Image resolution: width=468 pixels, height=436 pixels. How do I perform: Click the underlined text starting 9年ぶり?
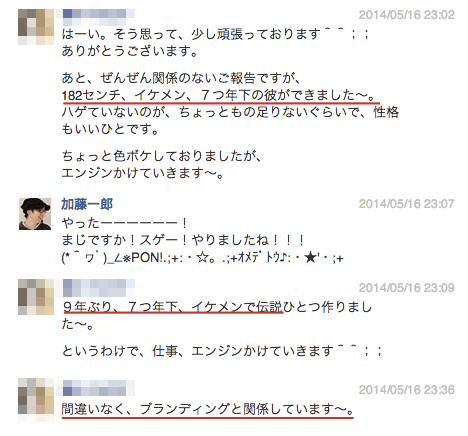click(x=173, y=307)
